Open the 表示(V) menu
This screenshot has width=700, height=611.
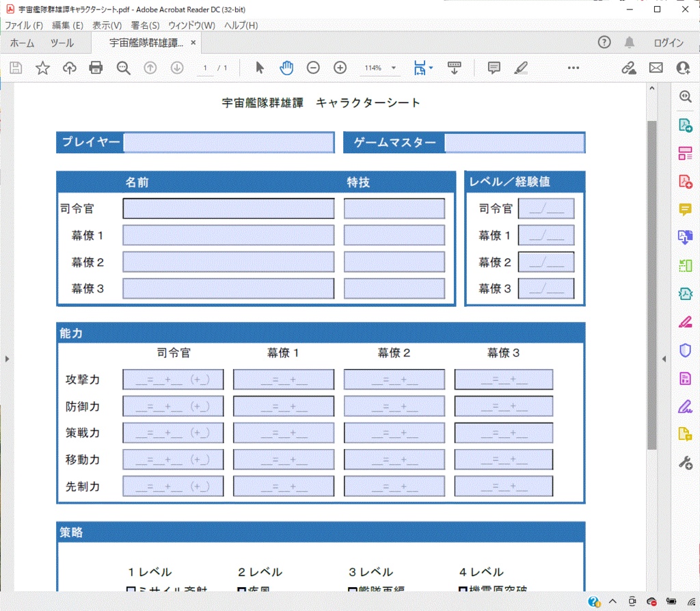(107, 25)
